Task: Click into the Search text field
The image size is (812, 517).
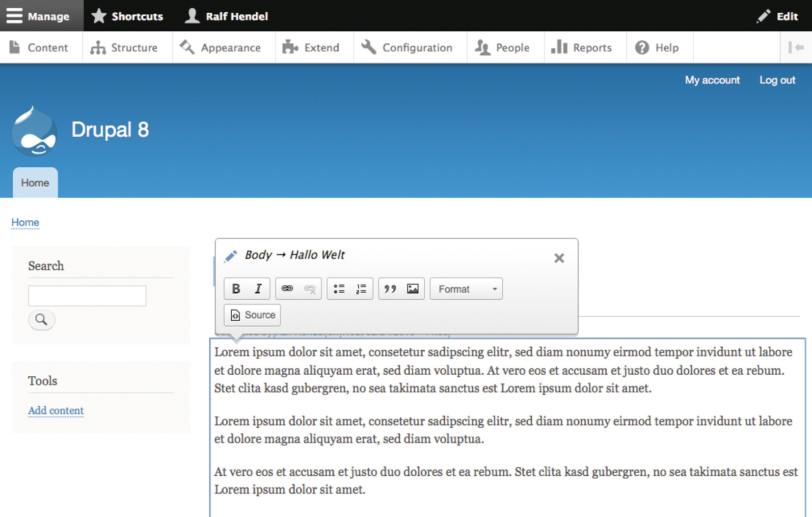Action: (87, 296)
